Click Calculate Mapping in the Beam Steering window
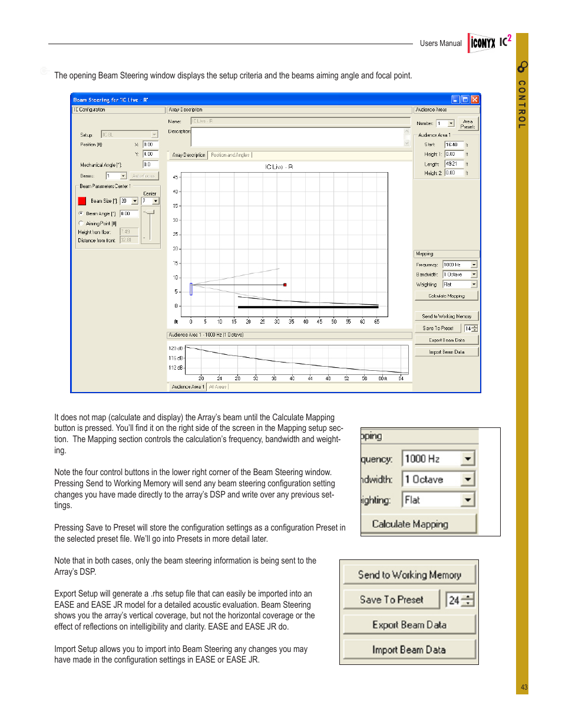The height and width of the screenshot is (728, 562). click(447, 296)
